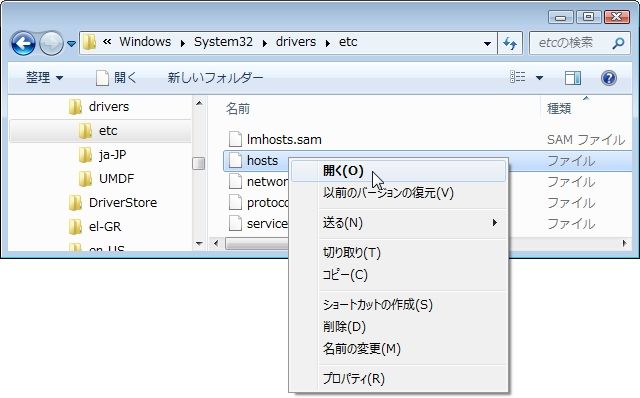Click the 開く toolbar button

pyautogui.click(x=116, y=77)
